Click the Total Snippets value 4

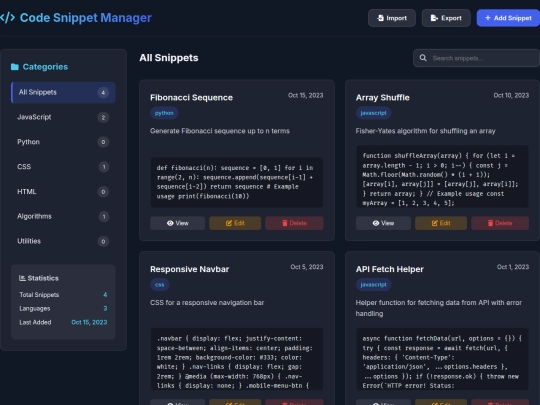click(x=105, y=295)
